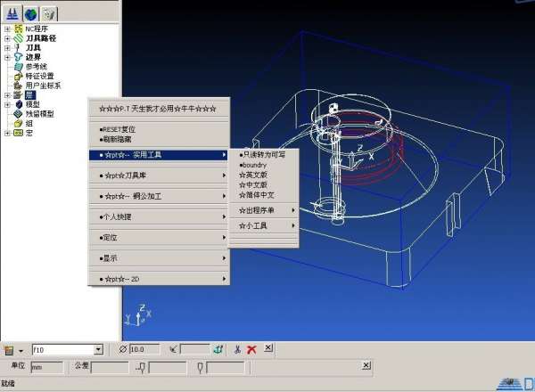This screenshot has height=392, width=535.
Task: Click the NC程序 icon in the tree
Action: 18,29
